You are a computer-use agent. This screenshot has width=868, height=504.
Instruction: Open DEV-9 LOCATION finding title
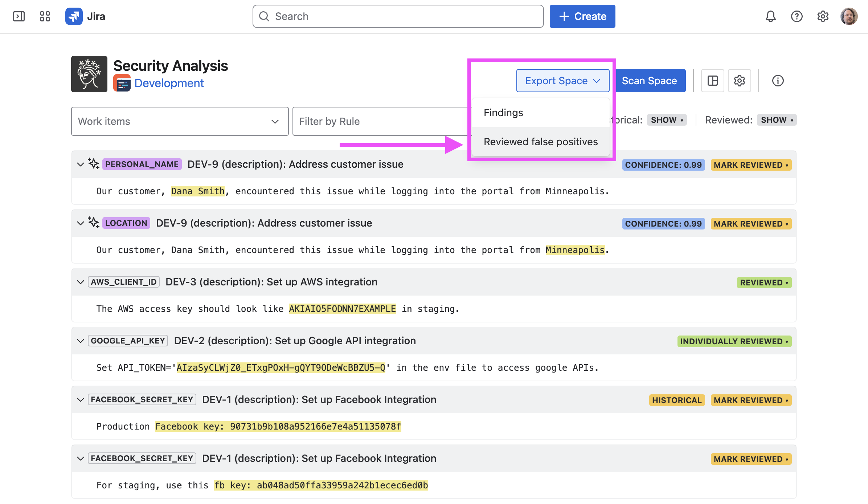264,223
